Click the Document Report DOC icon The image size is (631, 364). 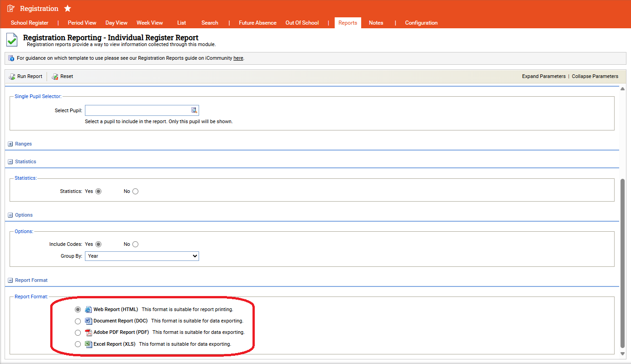pyautogui.click(x=89, y=321)
